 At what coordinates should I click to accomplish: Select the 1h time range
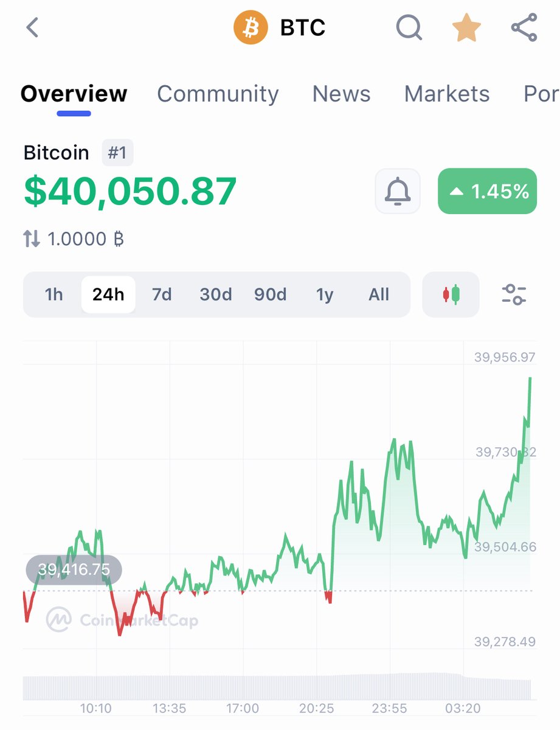click(54, 294)
